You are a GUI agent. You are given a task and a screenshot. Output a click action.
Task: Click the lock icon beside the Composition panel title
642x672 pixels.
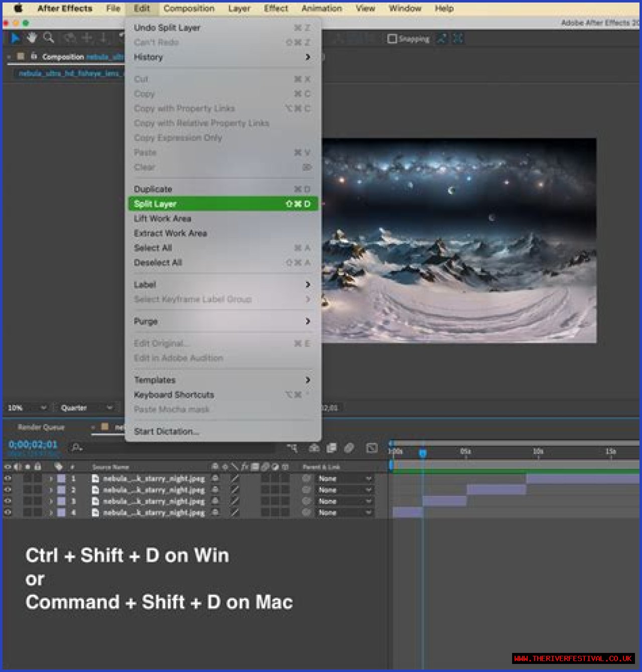pyautogui.click(x=34, y=57)
